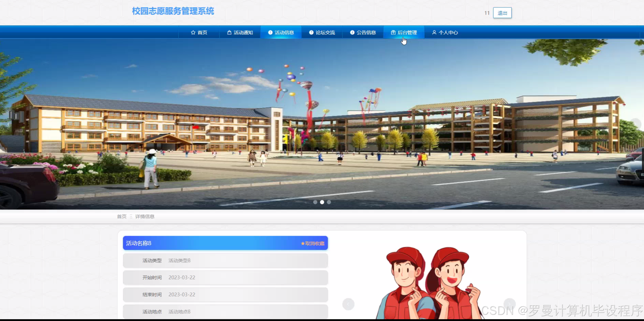
Task: Select the first banner carousel dot
Action: pos(315,202)
